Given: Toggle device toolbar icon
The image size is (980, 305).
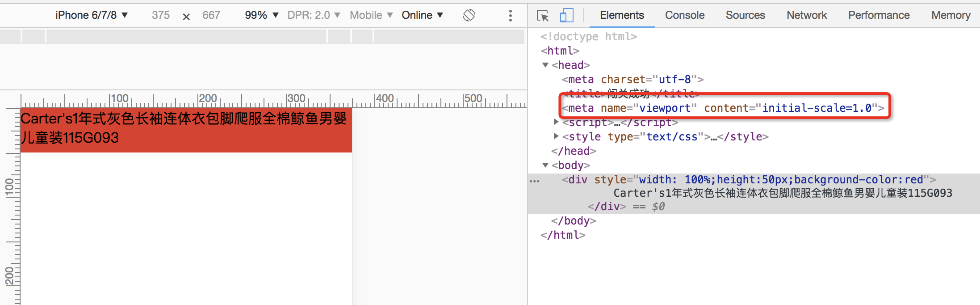Looking at the screenshot, I should coord(566,16).
